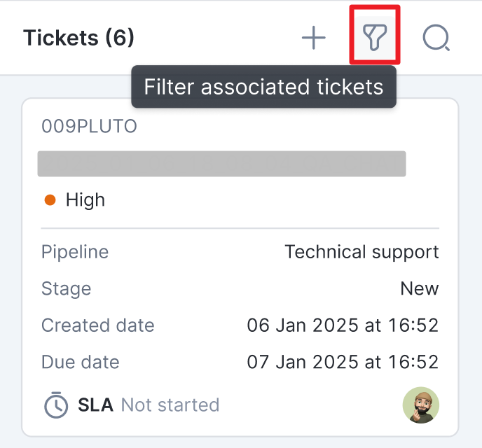
Task: Click the High priority label
Action: tap(85, 200)
